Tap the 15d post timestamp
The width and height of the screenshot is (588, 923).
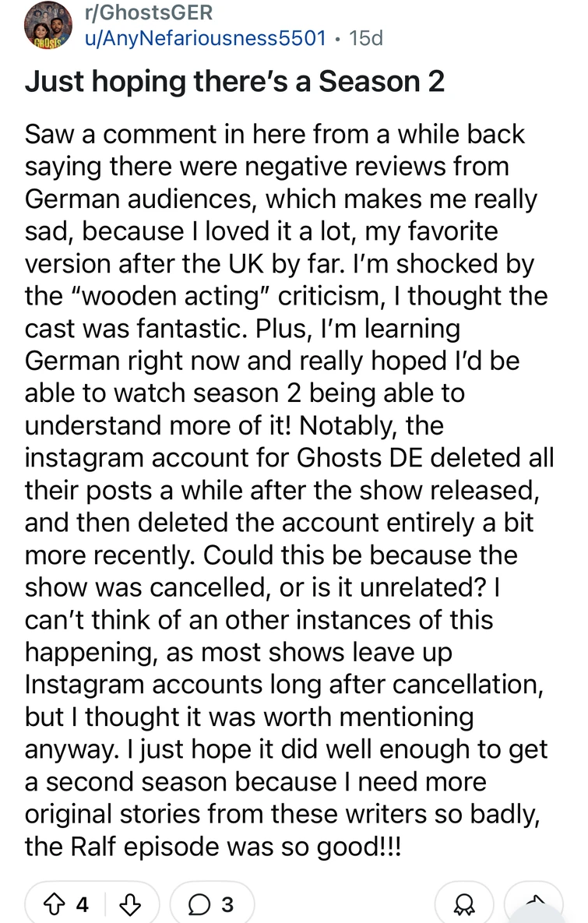367,37
